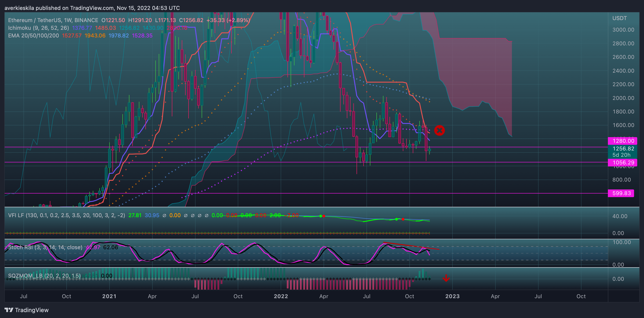Click EMA value 1943.06
Image resolution: width=644 pixels, height=318 pixels.
pyautogui.click(x=95, y=36)
